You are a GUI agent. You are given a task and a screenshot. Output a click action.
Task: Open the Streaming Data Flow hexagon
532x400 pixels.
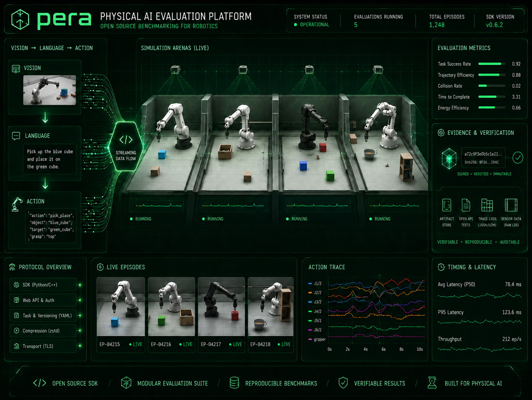[126, 146]
